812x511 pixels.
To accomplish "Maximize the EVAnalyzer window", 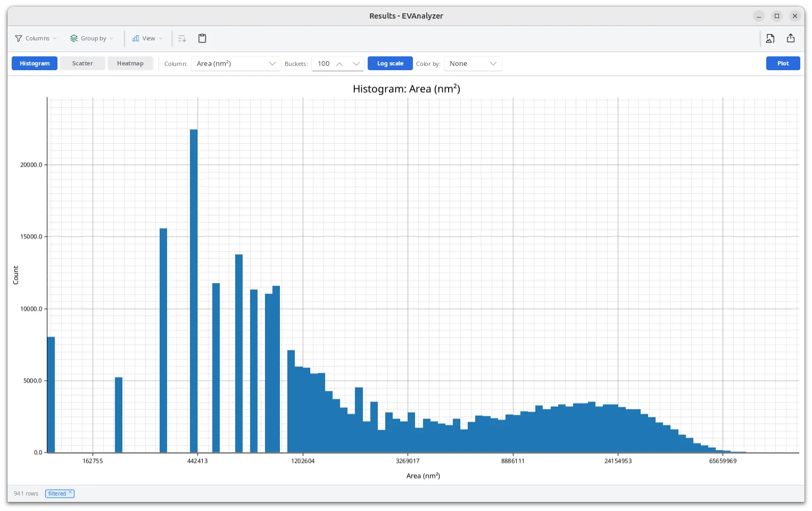I will click(x=777, y=16).
